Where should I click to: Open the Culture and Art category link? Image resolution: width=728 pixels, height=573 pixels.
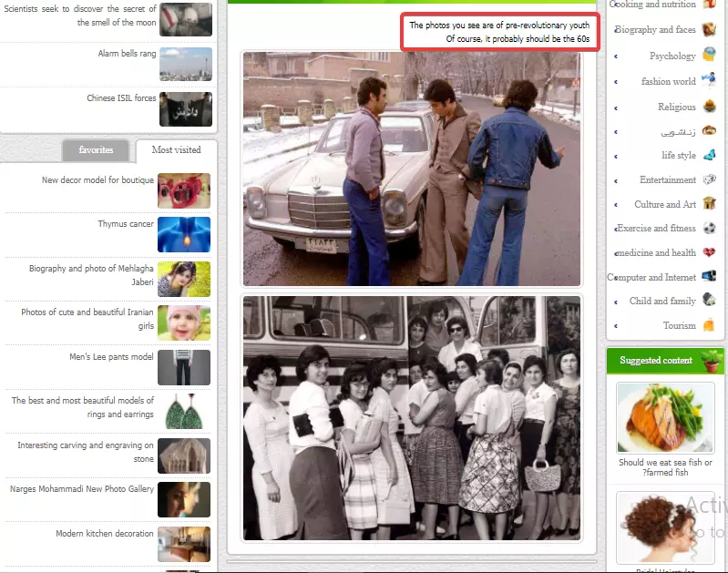point(665,204)
